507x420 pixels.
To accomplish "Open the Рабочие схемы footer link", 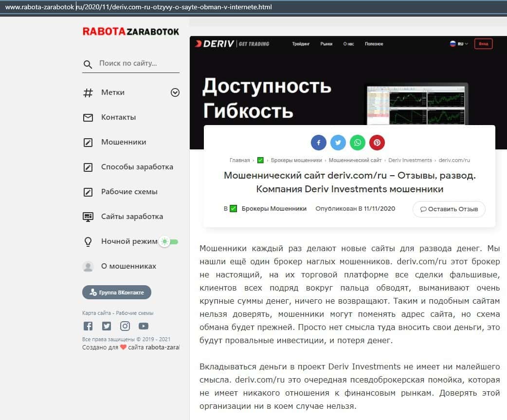I will (x=134, y=313).
